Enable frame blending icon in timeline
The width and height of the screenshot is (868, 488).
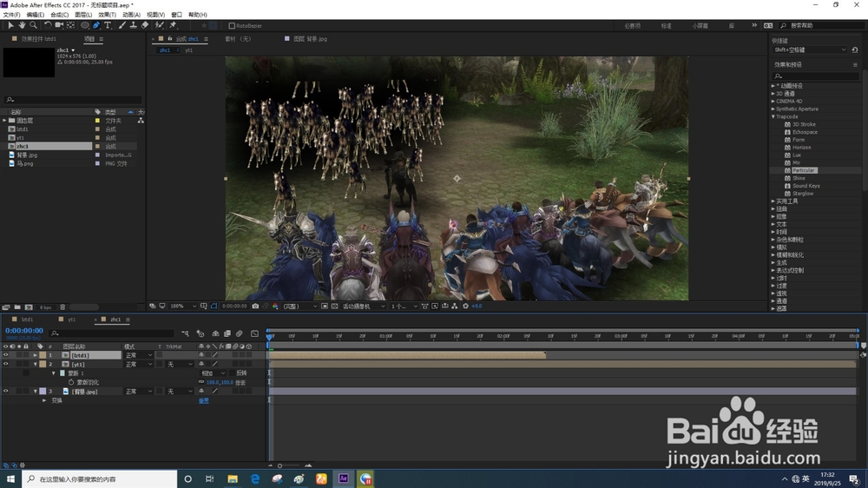click(x=227, y=333)
